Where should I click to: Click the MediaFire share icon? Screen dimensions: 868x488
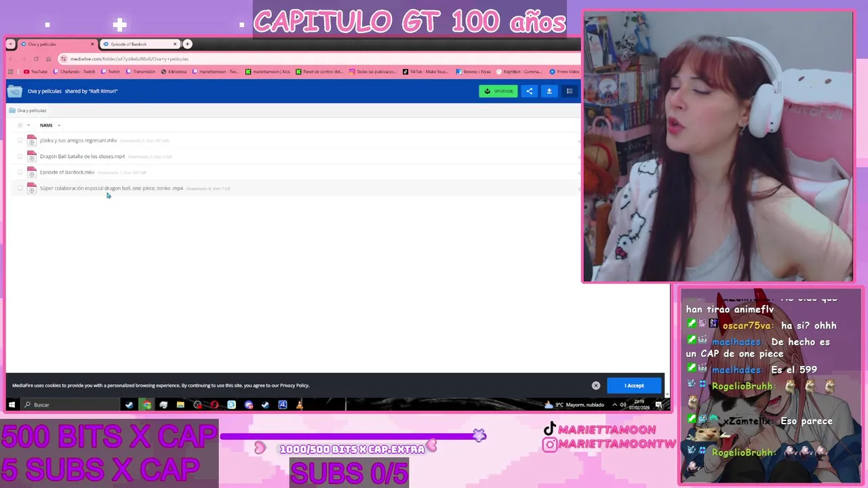530,91
